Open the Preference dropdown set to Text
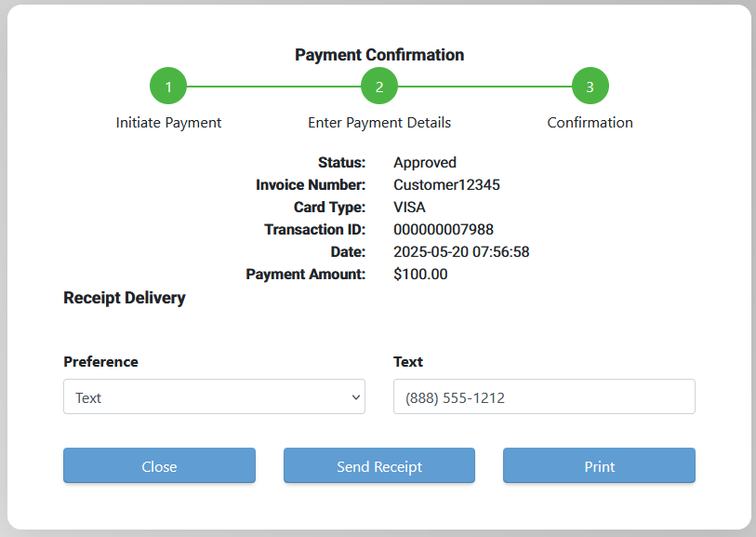 pos(214,396)
